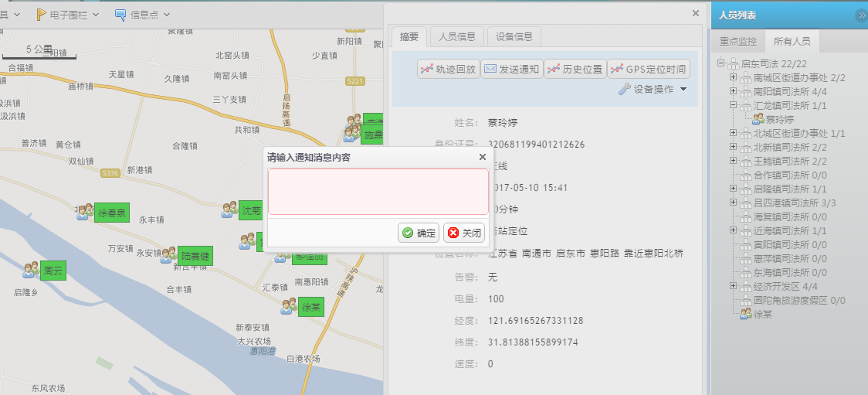Select 蔡玲婷 in the personnel tree

pos(780,120)
